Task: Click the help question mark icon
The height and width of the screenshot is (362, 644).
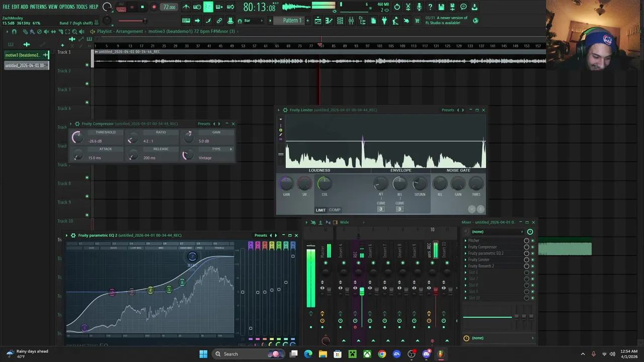Action: click(x=430, y=7)
